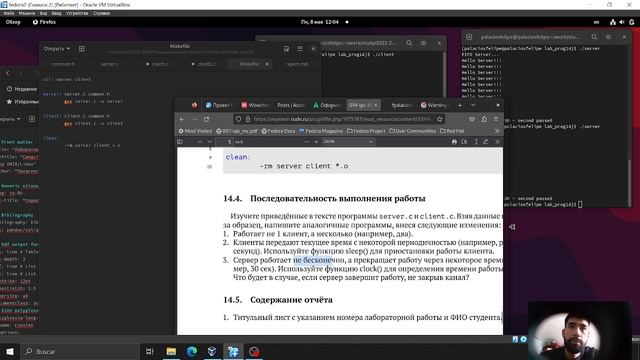The height and width of the screenshot is (360, 640).
Task: Go to next PDF page arrow
Action: (x=209, y=142)
